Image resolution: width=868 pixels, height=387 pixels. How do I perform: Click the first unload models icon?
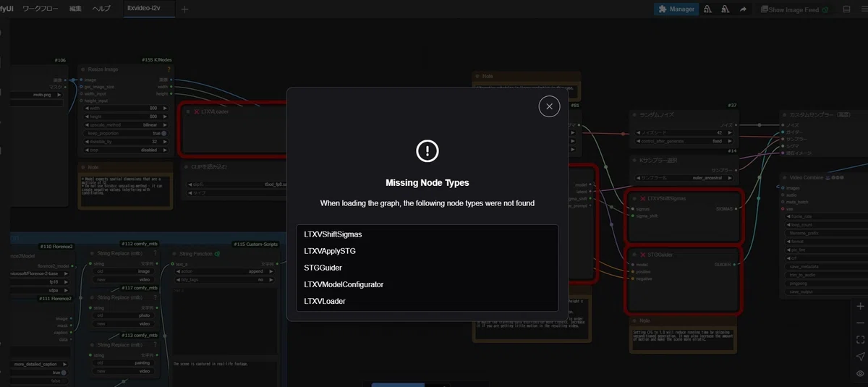(x=707, y=9)
